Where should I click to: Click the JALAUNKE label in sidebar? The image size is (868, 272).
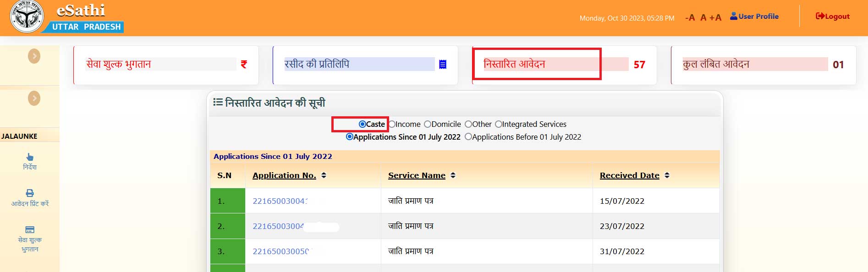tap(19, 136)
